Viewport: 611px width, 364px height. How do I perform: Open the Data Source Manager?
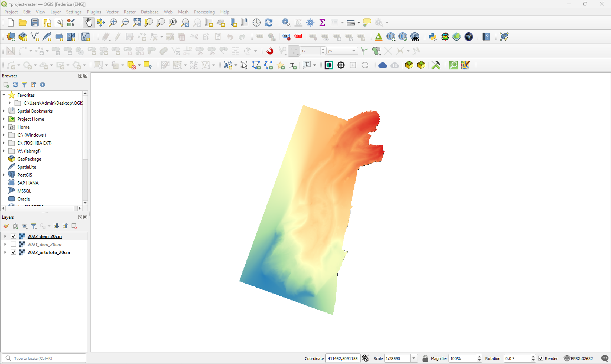(x=11, y=37)
